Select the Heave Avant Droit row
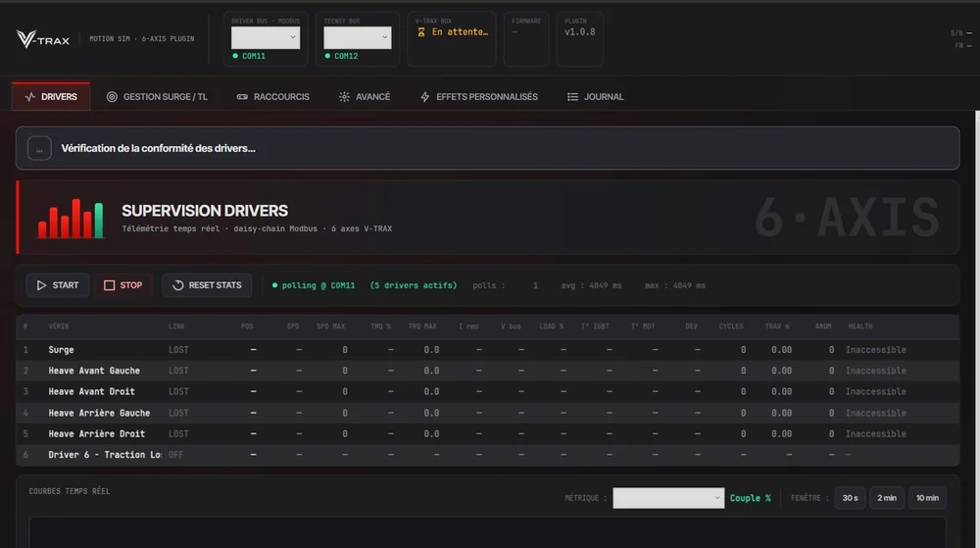Viewport: 980px width, 548px height. click(x=487, y=392)
